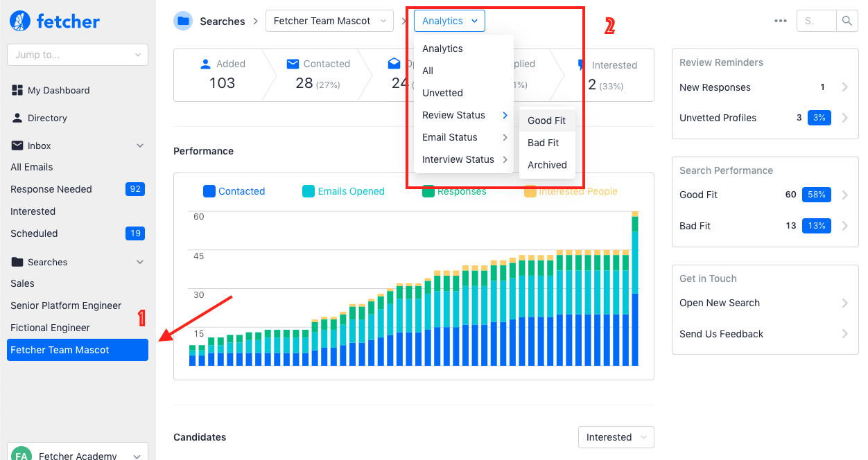Open Bad Fit performance chevron arrow
This screenshot has width=868, height=460.
tap(844, 226)
